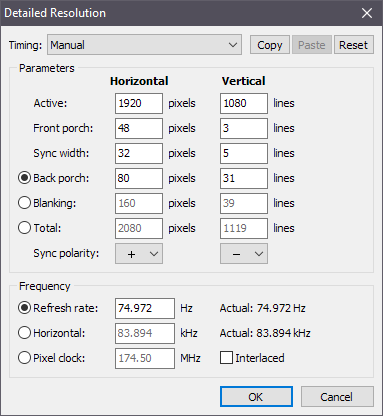This screenshot has height=416, width=383.
Task: Click the Paste button
Action: [312, 45]
